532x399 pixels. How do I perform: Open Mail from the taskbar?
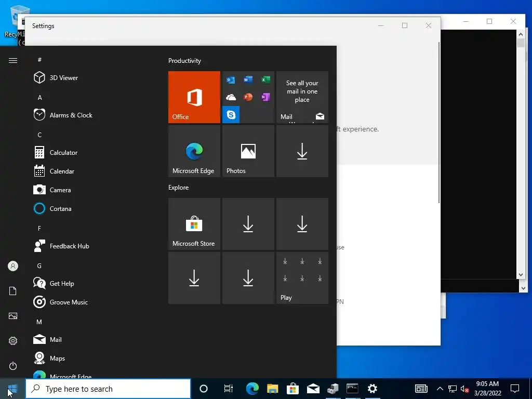click(313, 389)
